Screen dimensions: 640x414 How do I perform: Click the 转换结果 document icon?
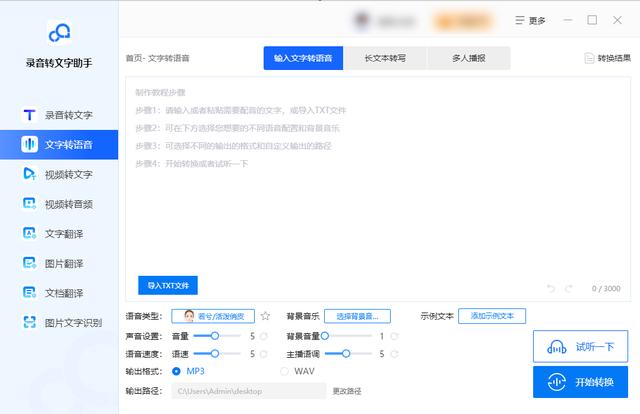tap(589, 58)
